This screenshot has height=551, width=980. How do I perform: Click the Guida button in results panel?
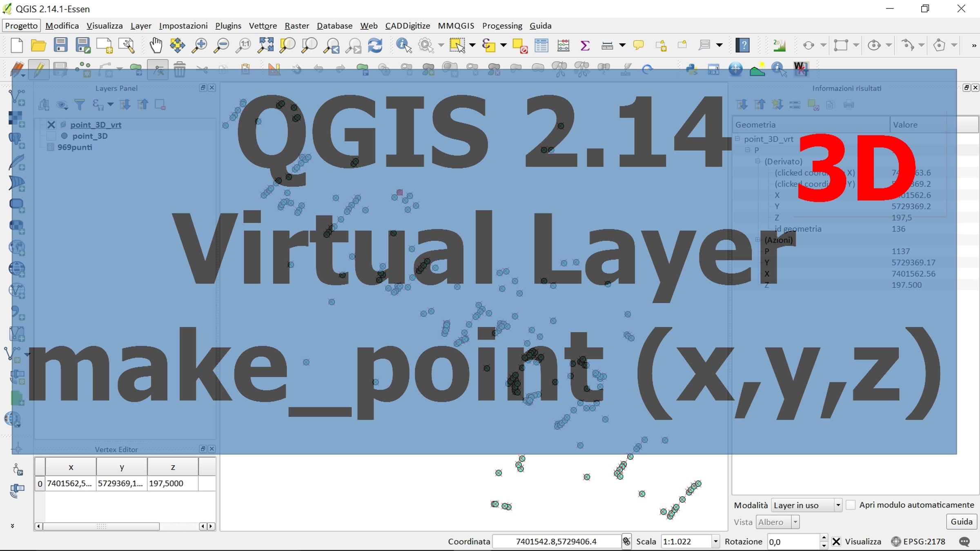(x=962, y=522)
